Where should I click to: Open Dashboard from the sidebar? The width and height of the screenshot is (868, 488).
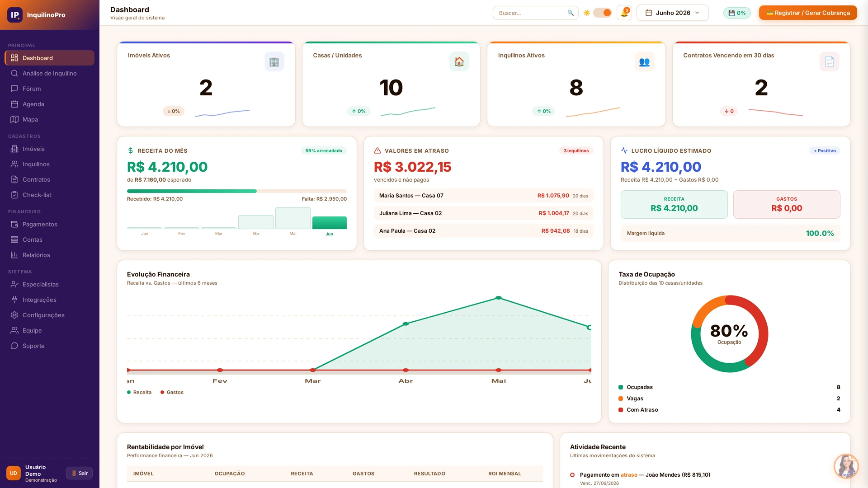click(x=50, y=58)
